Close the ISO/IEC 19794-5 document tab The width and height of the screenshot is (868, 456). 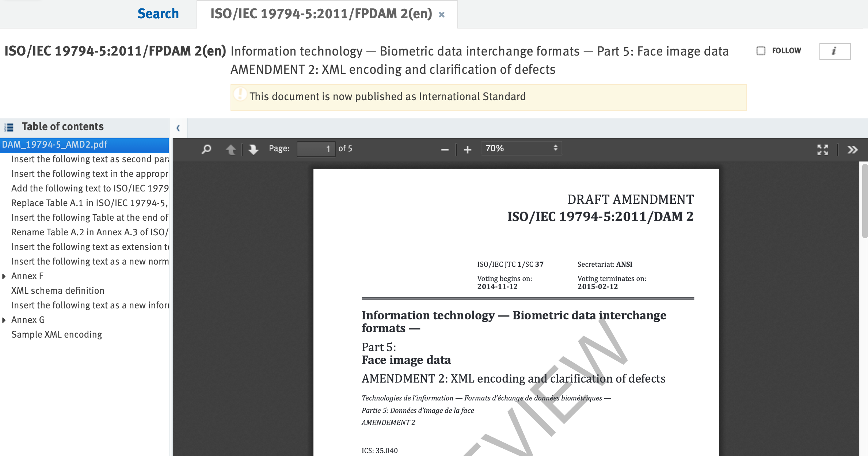[x=442, y=14]
